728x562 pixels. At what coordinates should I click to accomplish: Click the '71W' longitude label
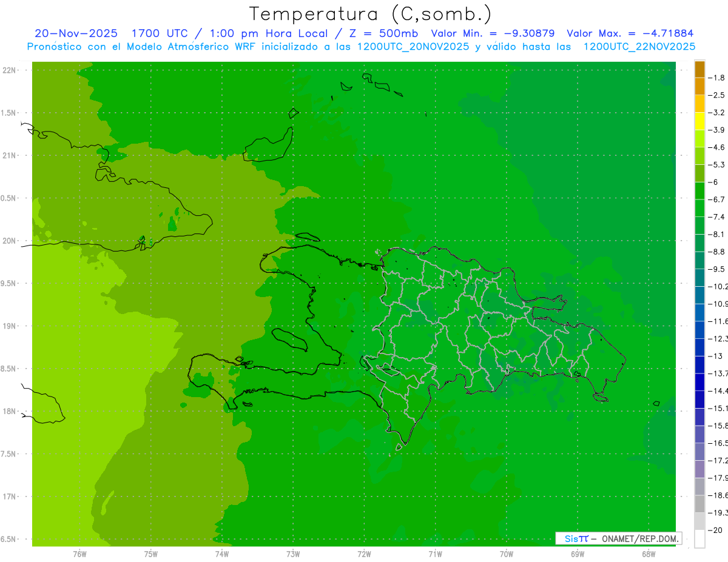435,554
